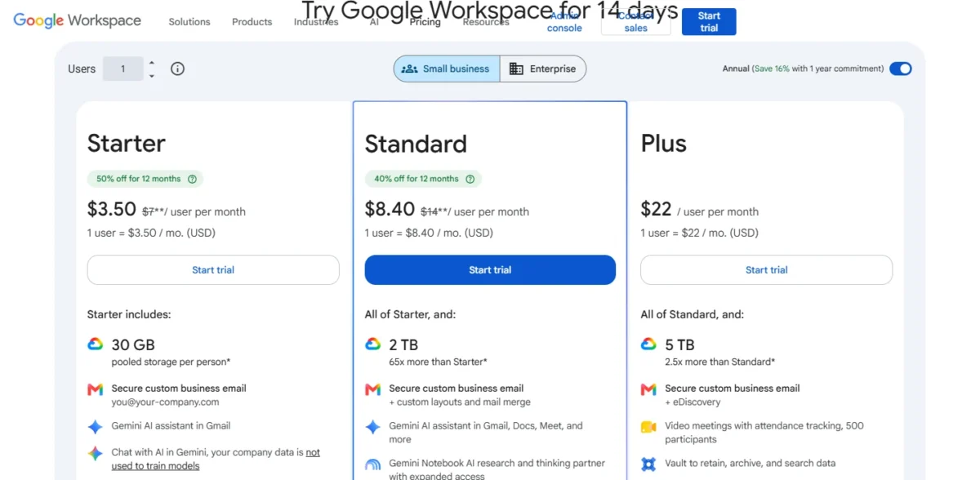The image size is (980, 480).
Task: Click '1 user = $8.40 / mo. (USD)'
Action: point(429,233)
